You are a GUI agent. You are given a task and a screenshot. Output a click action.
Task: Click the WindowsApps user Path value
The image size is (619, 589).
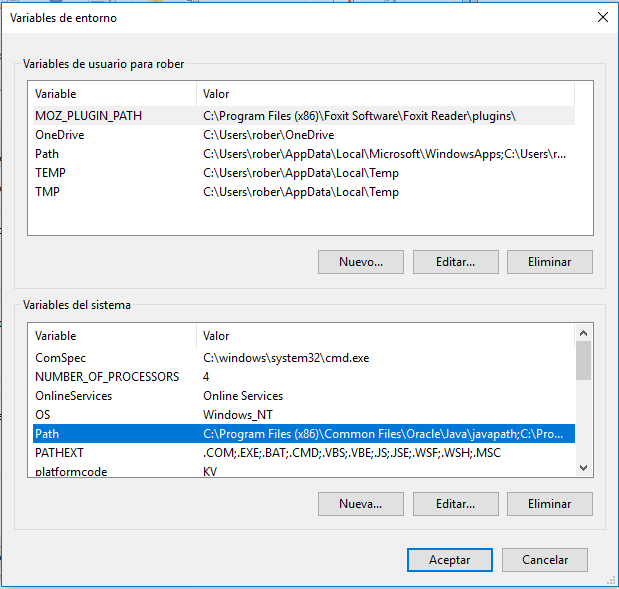[385, 154]
